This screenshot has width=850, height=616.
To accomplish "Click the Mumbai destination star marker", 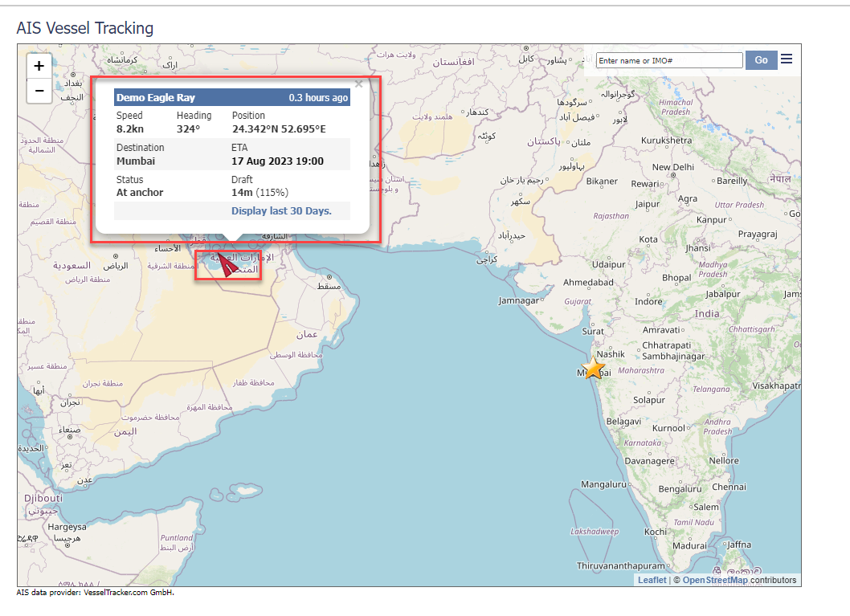I will pos(594,368).
